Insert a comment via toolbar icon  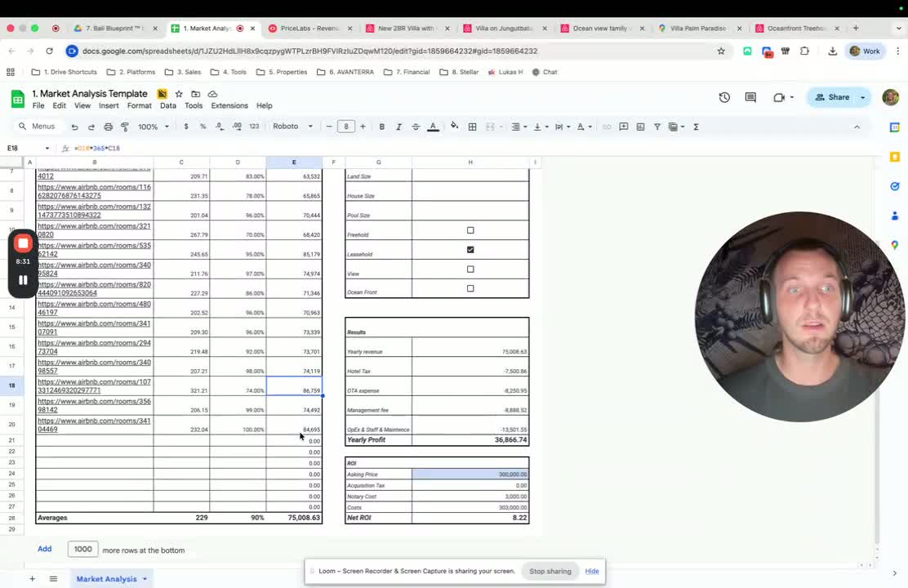pos(624,127)
